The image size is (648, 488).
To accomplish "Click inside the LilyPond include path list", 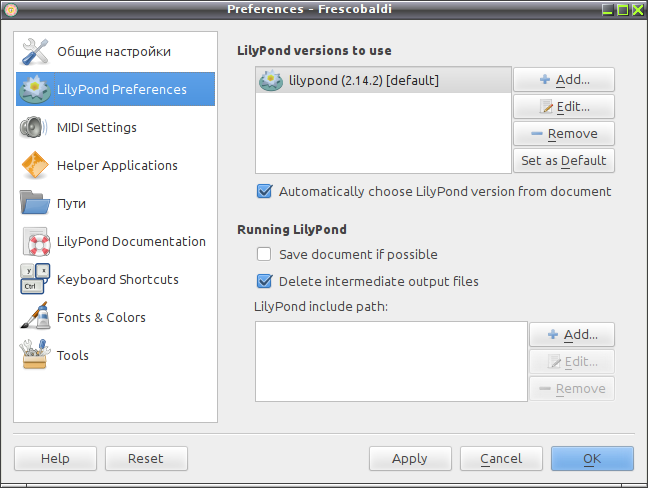I will click(x=391, y=362).
